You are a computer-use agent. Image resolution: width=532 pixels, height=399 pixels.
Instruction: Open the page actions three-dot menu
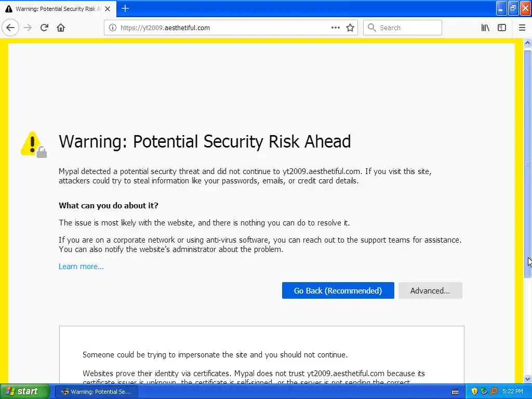pos(336,28)
